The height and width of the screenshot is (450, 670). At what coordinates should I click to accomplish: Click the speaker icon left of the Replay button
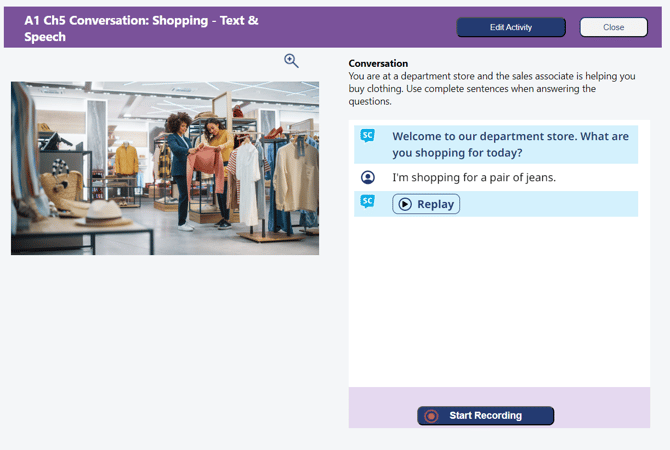coord(367,202)
